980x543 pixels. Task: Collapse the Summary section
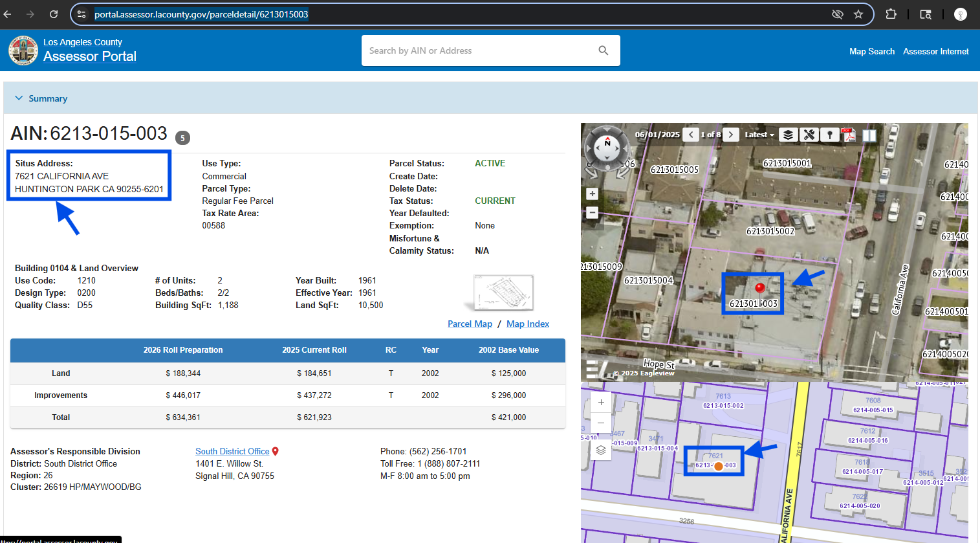pyautogui.click(x=19, y=98)
